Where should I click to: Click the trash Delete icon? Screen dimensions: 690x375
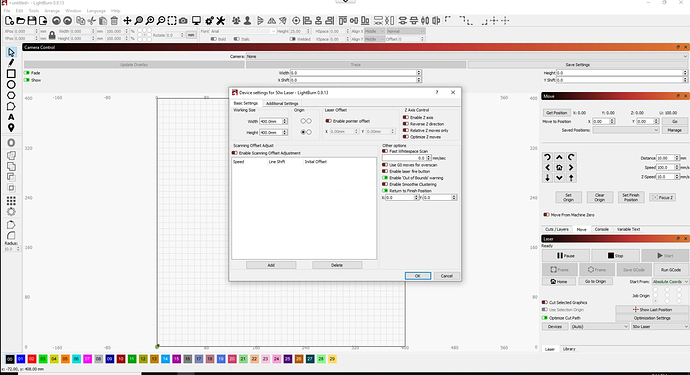[x=114, y=21]
